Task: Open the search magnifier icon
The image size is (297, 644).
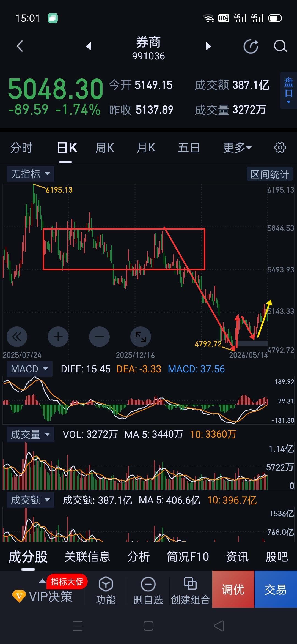Action: click(280, 46)
